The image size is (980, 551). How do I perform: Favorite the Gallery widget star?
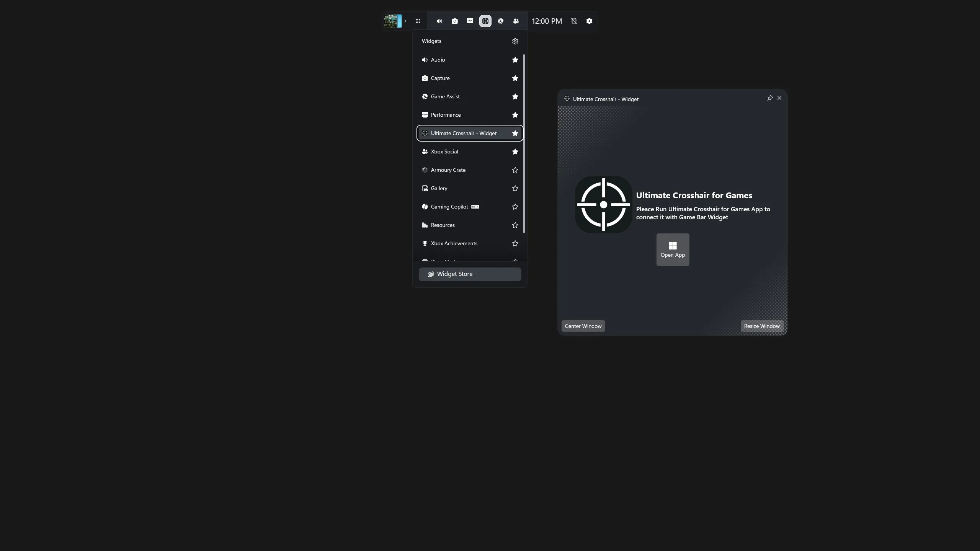pos(515,188)
